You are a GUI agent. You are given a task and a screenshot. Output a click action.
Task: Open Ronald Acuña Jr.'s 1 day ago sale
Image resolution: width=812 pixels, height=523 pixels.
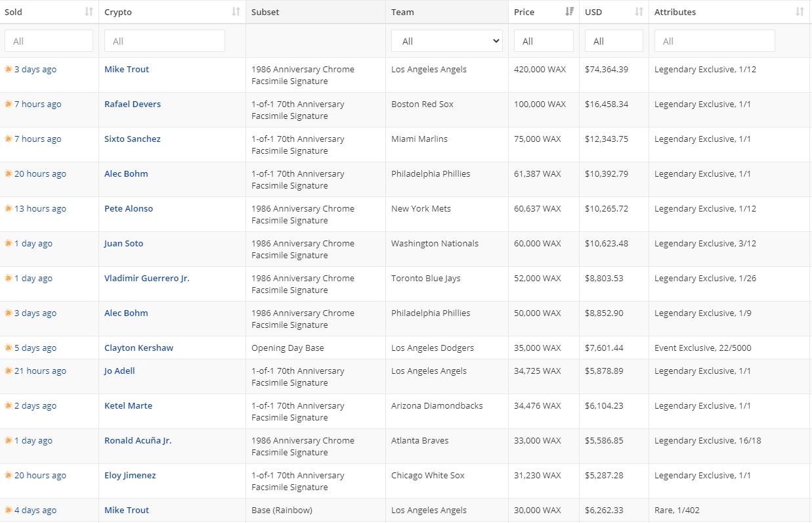tap(33, 440)
